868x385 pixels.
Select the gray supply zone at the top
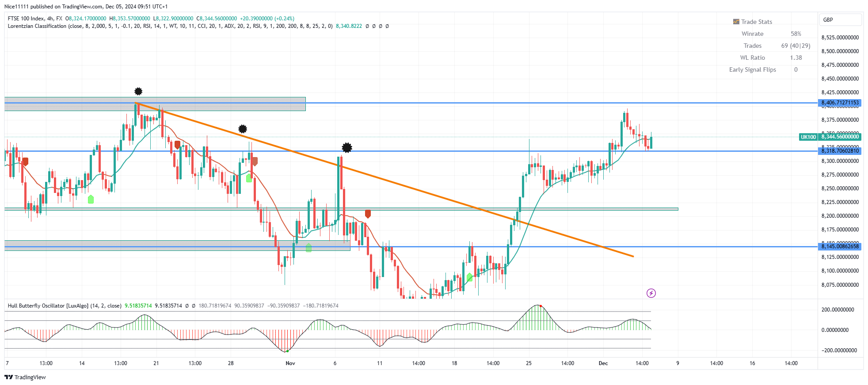click(x=155, y=104)
